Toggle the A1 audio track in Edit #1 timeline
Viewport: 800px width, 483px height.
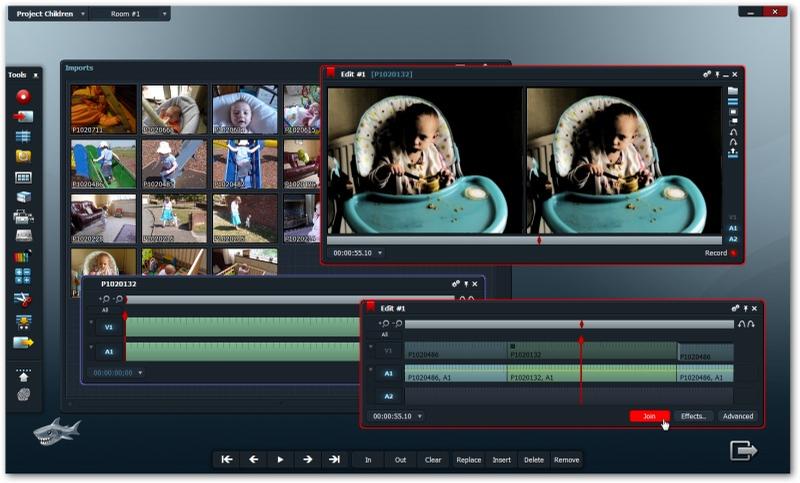[x=389, y=373]
